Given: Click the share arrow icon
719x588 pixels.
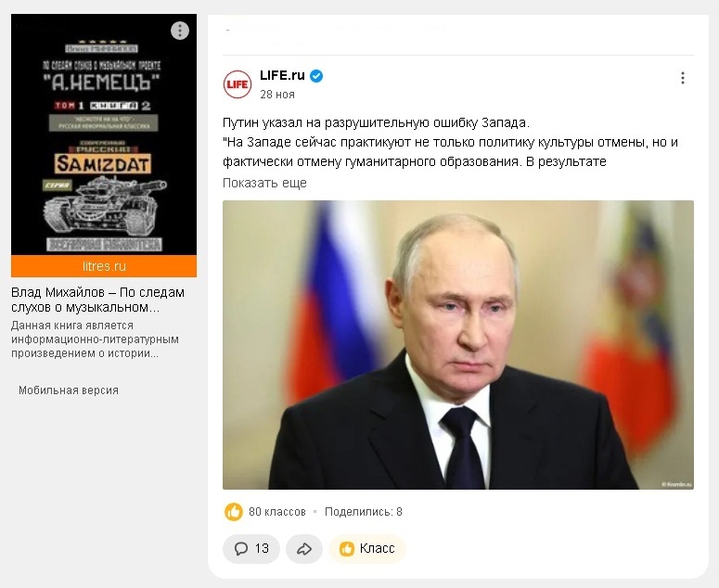Looking at the screenshot, I should point(304,549).
